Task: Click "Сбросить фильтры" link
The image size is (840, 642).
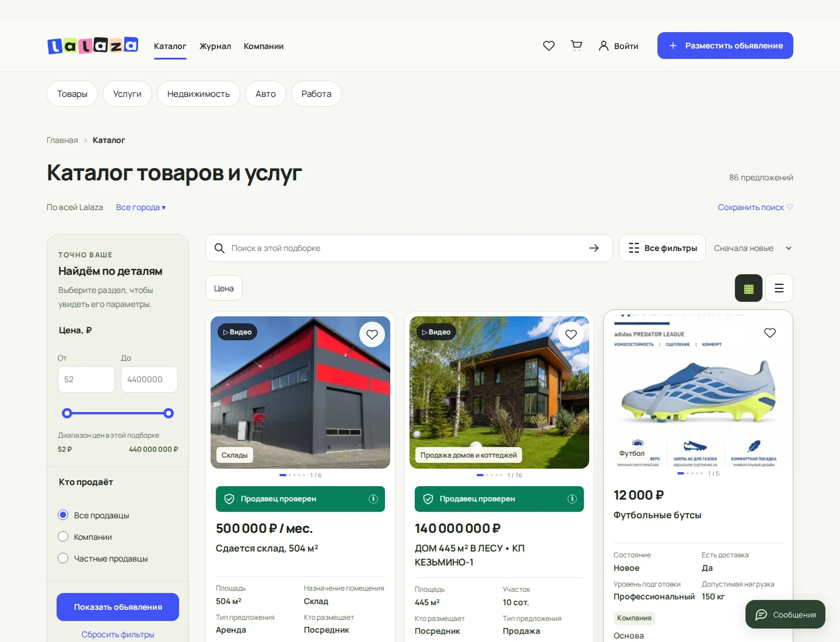Action: 118,634
